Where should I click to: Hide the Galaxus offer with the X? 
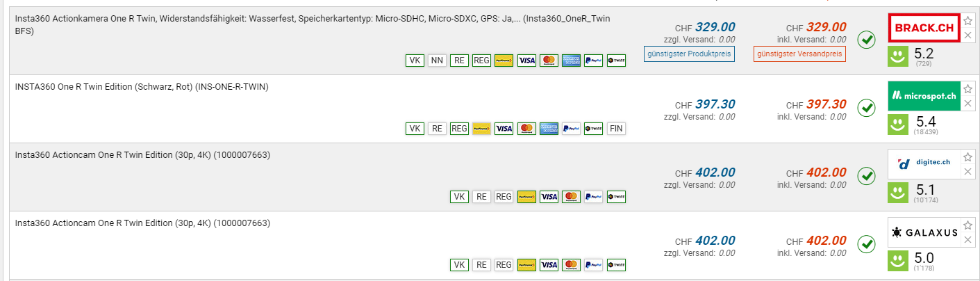967,240
